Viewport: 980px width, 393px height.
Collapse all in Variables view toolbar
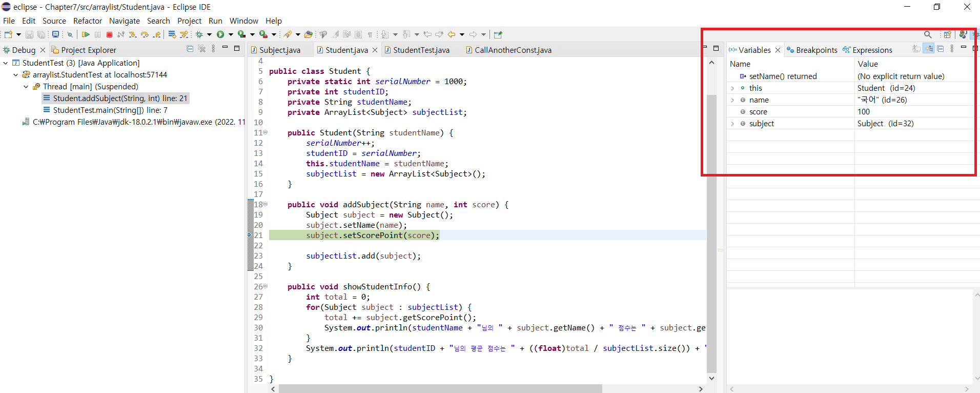point(940,49)
